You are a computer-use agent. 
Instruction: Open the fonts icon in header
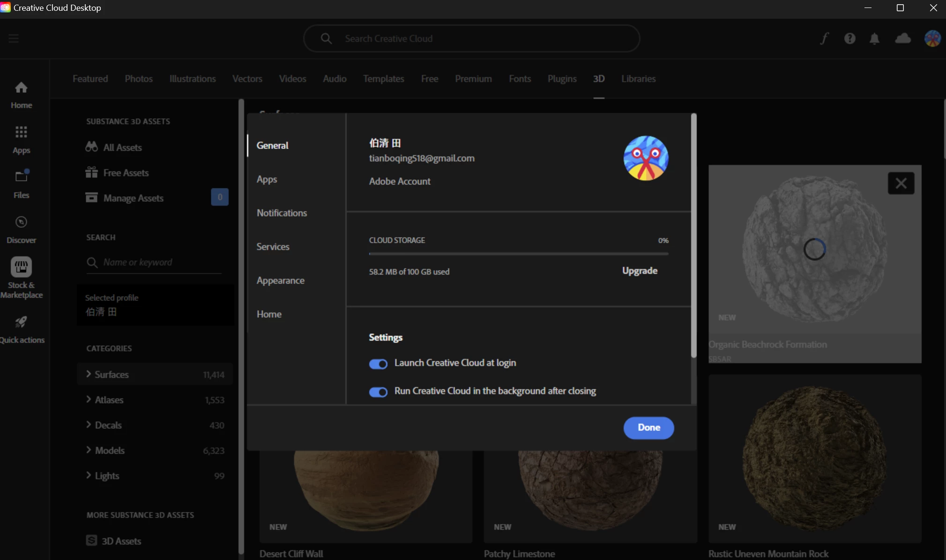pyautogui.click(x=825, y=38)
